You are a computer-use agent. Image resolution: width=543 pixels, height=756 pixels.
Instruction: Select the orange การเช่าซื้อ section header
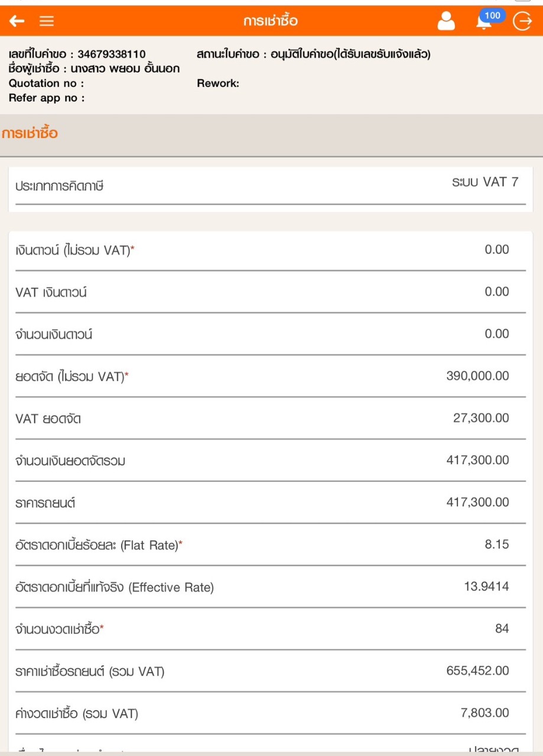30,133
